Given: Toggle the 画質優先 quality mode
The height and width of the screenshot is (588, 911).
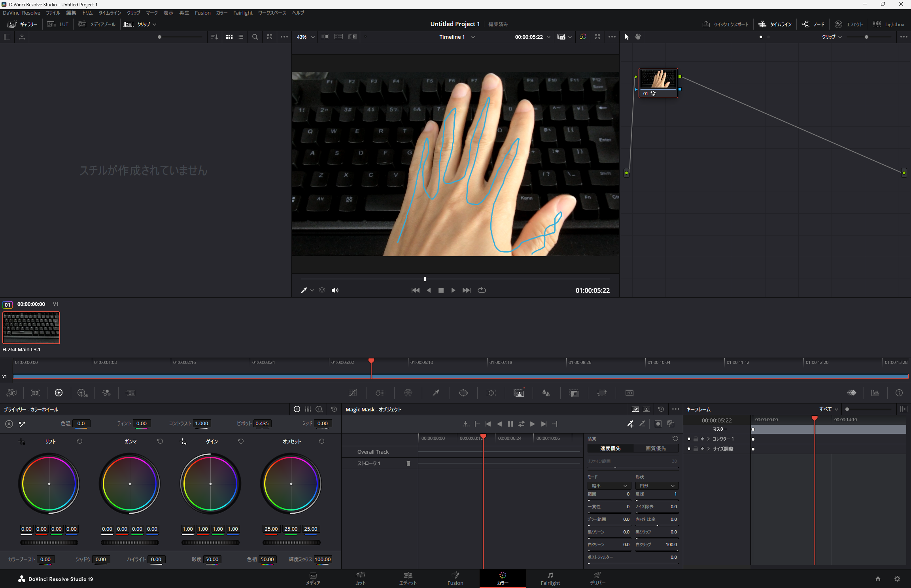Looking at the screenshot, I should [x=656, y=448].
